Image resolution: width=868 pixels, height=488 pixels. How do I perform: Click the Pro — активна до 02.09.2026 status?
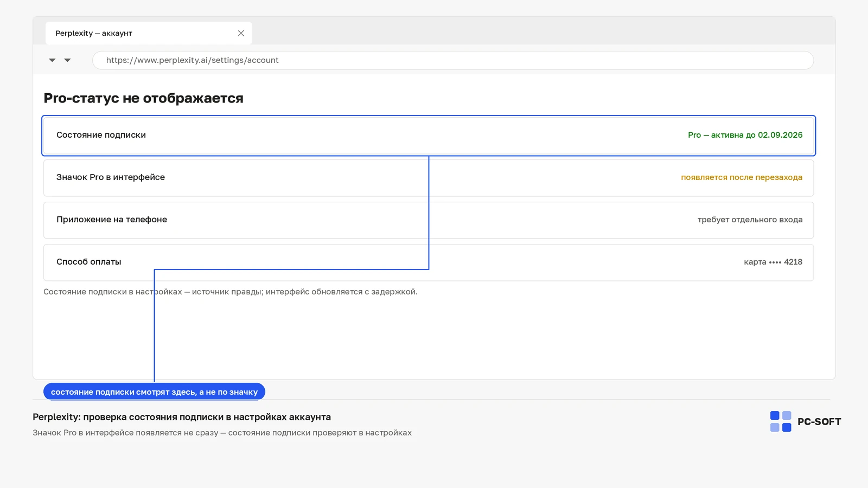(x=745, y=135)
